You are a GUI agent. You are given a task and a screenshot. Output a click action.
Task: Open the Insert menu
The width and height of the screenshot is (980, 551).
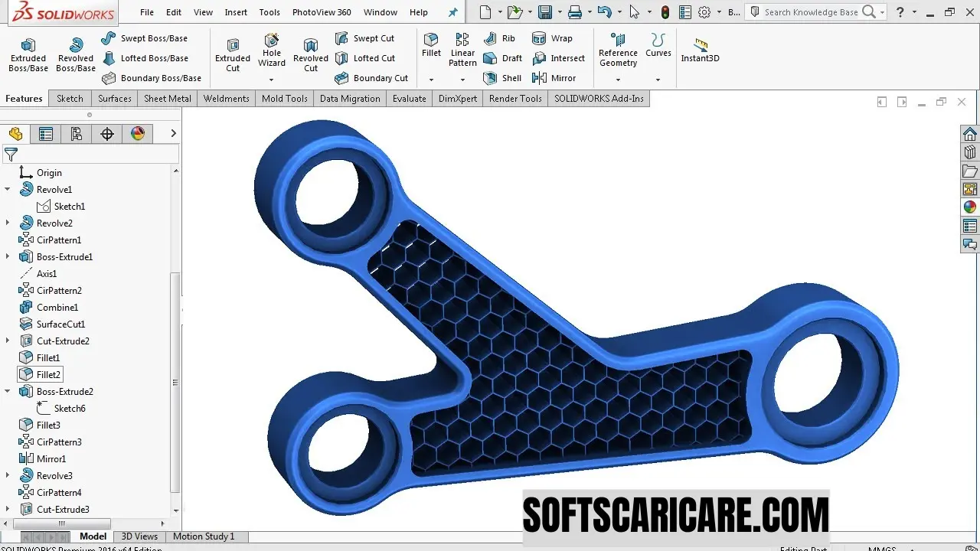(236, 12)
